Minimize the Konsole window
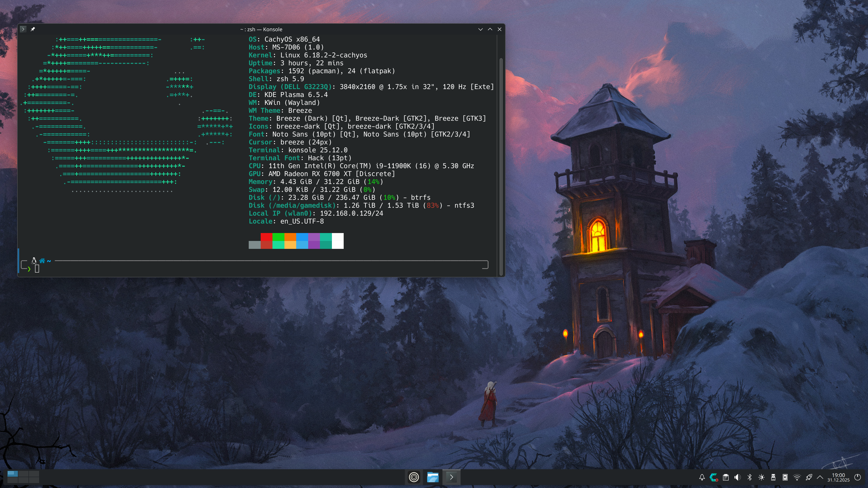This screenshot has width=868, height=488. 480,29
